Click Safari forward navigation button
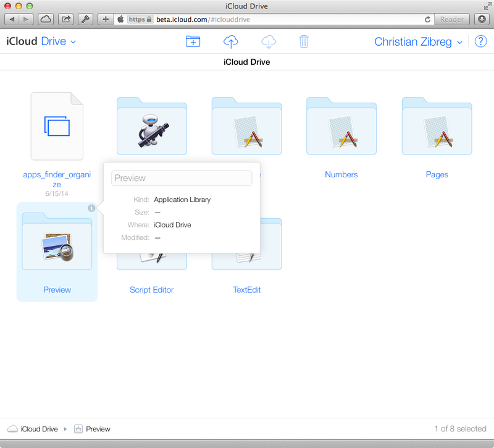Image resolution: width=494 pixels, height=448 pixels. tap(26, 19)
